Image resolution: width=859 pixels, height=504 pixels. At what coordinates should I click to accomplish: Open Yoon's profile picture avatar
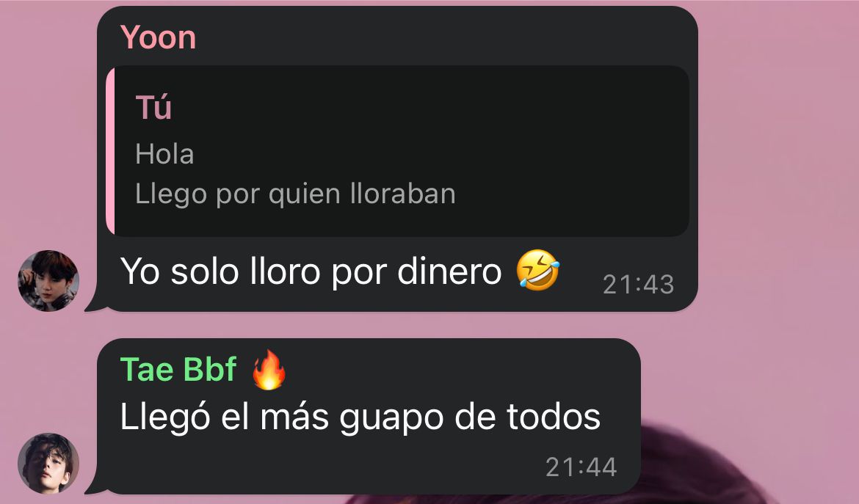point(48,281)
